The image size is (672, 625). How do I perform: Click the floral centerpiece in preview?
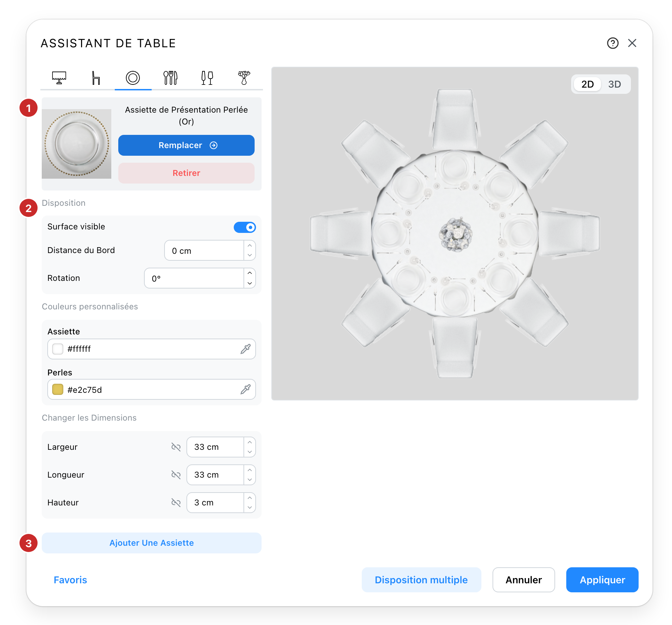pyautogui.click(x=456, y=234)
